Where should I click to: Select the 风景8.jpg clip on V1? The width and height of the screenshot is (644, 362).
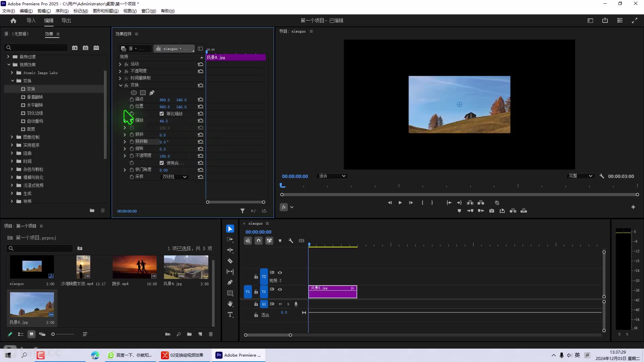pyautogui.click(x=333, y=292)
